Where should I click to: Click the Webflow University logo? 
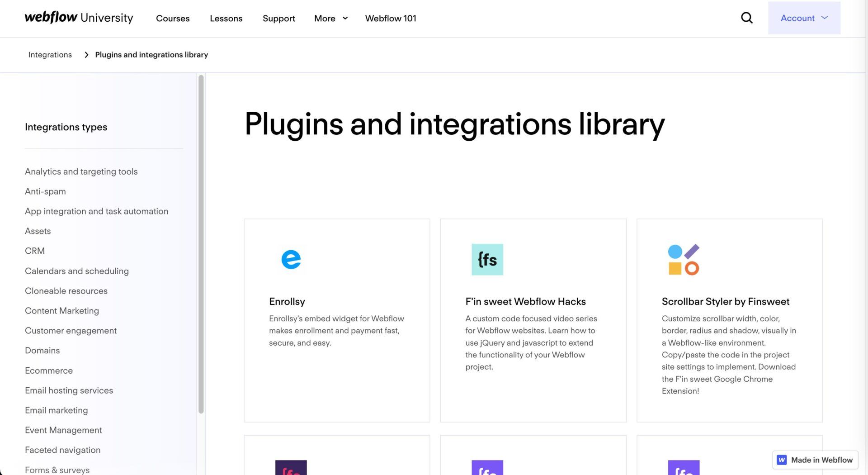pyautogui.click(x=79, y=18)
